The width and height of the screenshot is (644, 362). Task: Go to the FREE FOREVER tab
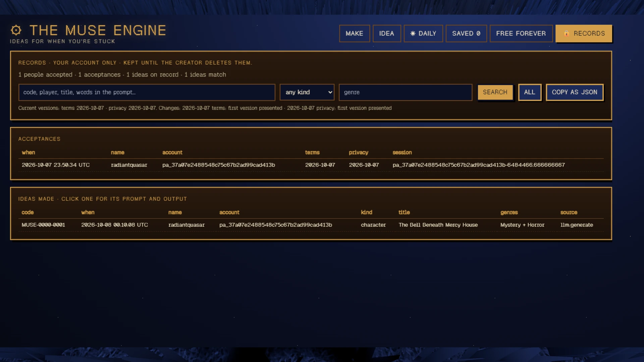[x=521, y=34]
